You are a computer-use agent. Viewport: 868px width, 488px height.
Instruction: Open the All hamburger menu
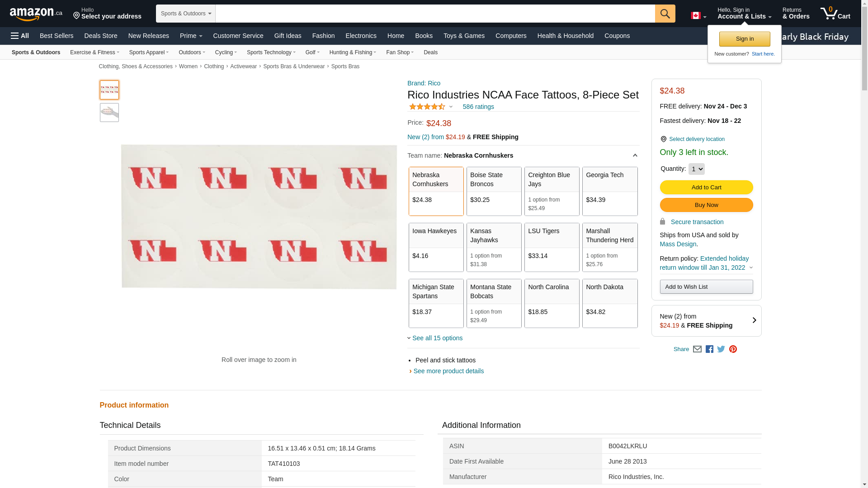coord(20,36)
